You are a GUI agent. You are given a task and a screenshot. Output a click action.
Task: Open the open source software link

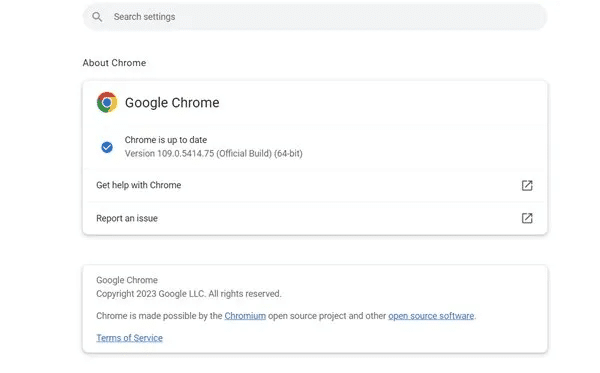coord(431,316)
